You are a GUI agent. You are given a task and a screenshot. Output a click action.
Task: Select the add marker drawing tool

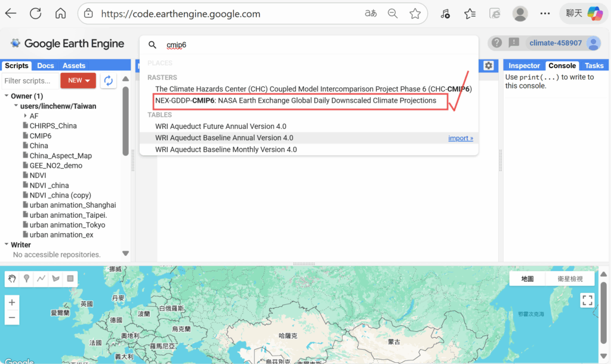[x=27, y=279]
